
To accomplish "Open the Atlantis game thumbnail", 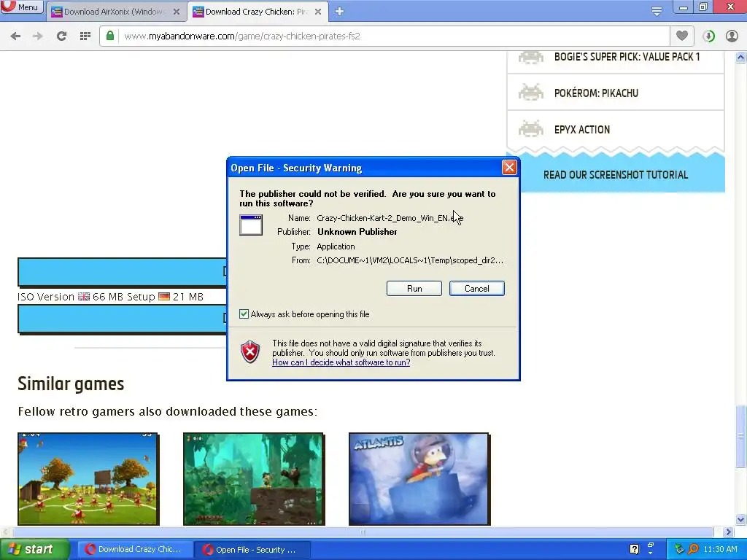I will click(x=419, y=478).
